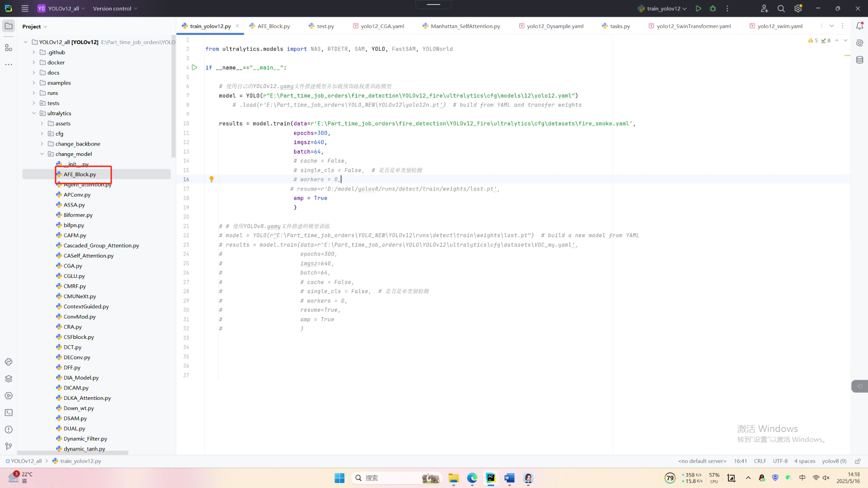Toggle the read-only lock in the status bar

click(x=858, y=461)
